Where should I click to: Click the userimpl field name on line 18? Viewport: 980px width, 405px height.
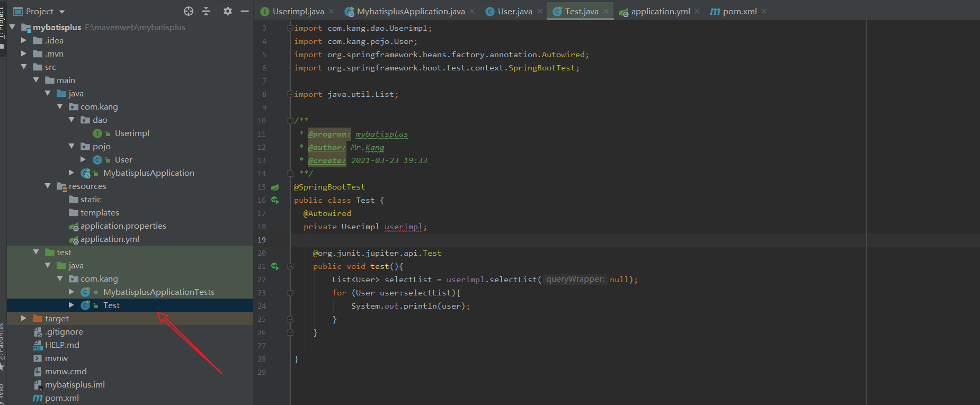point(404,227)
